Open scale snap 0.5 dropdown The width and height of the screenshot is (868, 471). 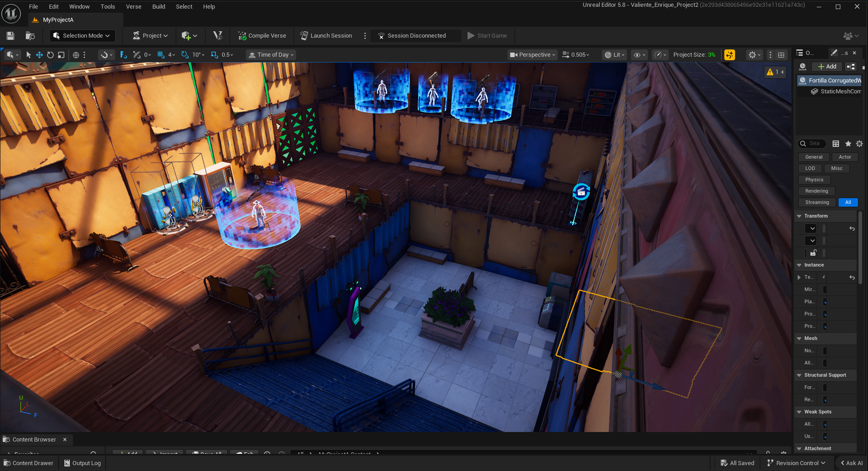coord(228,55)
